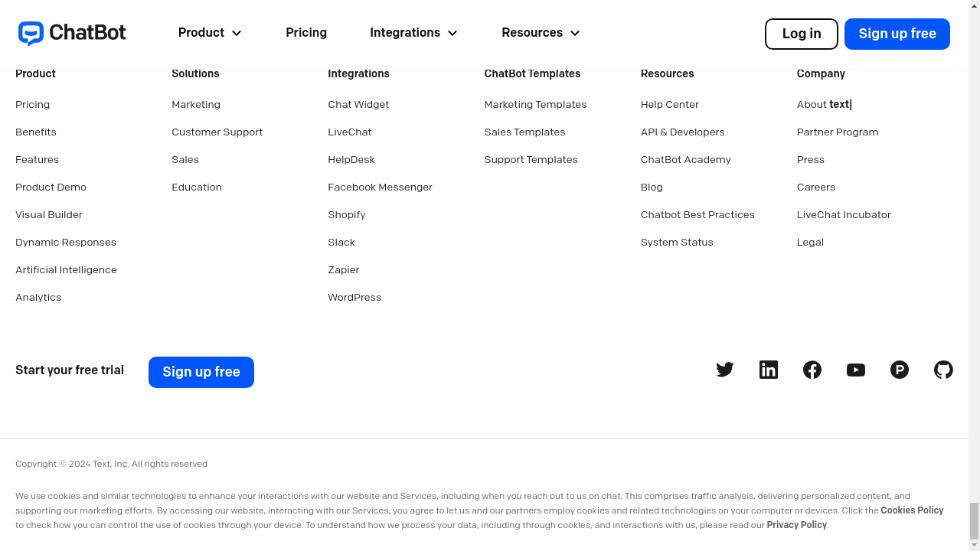Open the Visual Builder footer link
980x551 pixels.
click(x=49, y=215)
